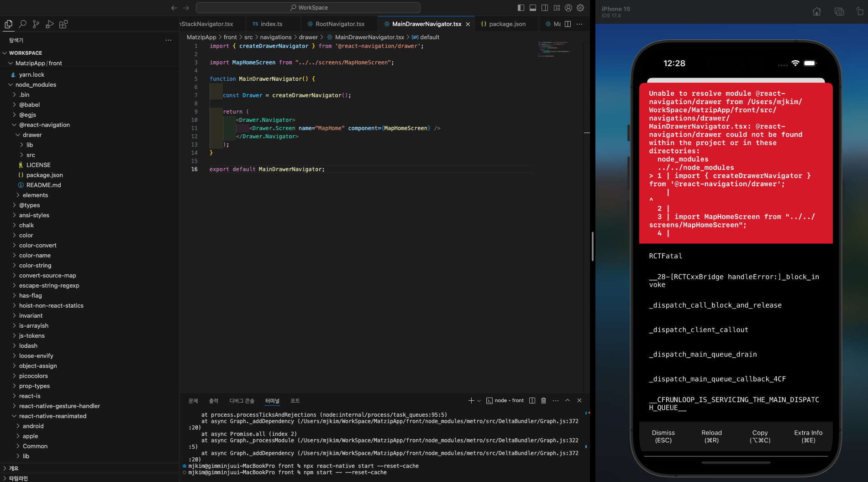Take a simulator screenshot
Viewport: 868px width, 482px height.
click(839, 12)
